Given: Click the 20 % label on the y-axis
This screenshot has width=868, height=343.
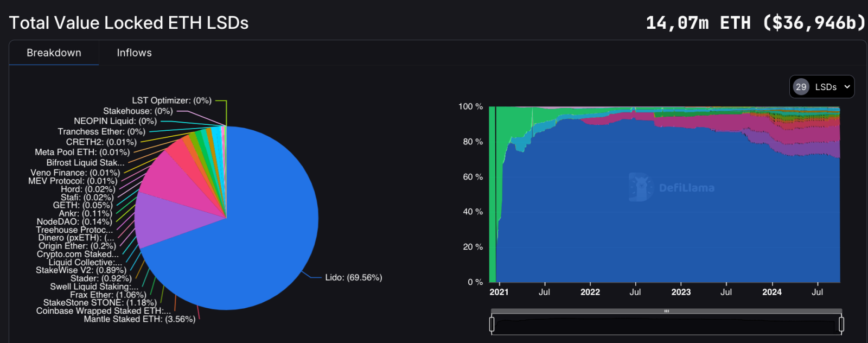Looking at the screenshot, I should (x=473, y=247).
